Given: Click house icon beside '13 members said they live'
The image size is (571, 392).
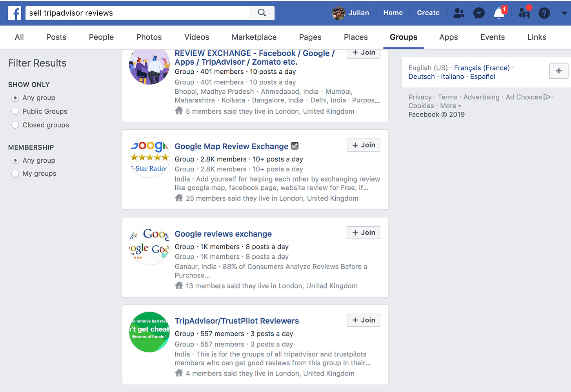Looking at the screenshot, I should click(179, 285).
